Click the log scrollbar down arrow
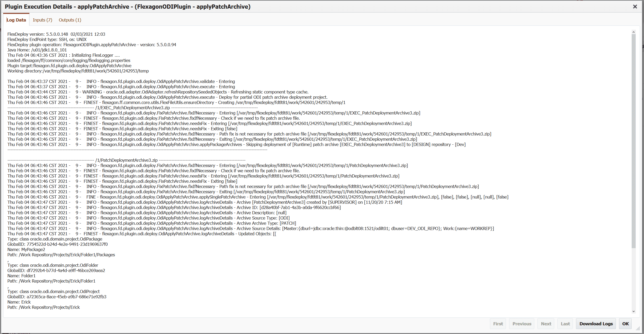Viewport: 644px width, 334px height. (633, 311)
